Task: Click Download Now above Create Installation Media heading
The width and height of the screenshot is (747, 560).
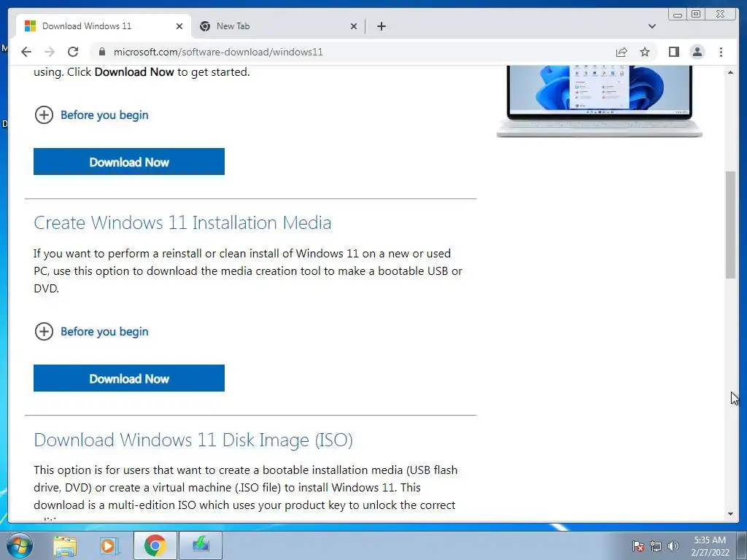Action: pyautogui.click(x=129, y=161)
